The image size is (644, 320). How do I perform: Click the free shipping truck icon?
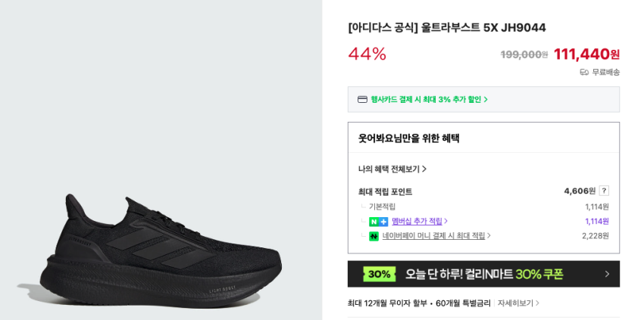click(x=584, y=72)
